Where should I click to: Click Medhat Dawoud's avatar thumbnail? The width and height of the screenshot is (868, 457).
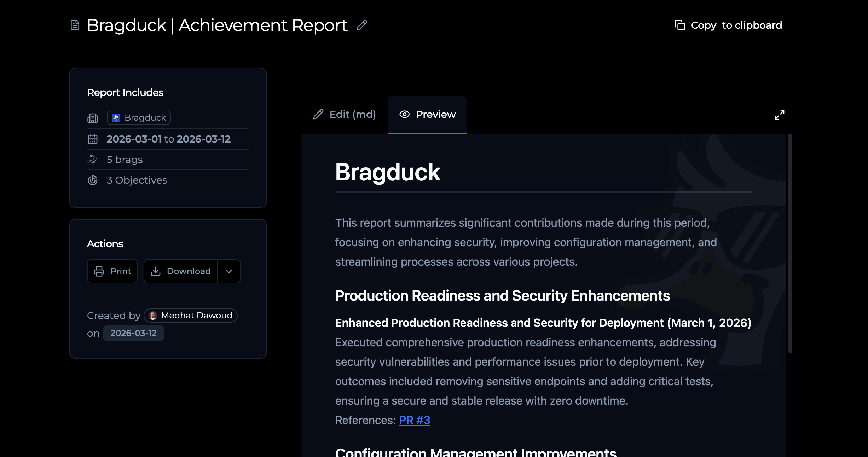(152, 316)
